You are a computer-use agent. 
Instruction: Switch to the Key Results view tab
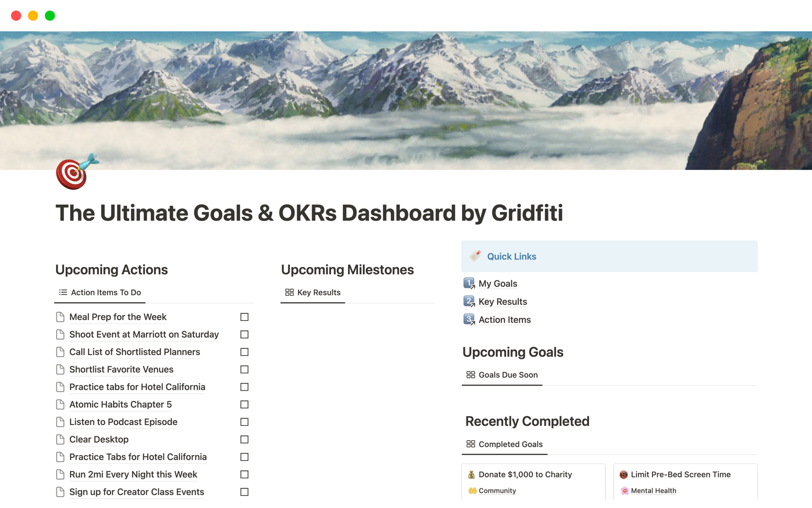click(313, 293)
